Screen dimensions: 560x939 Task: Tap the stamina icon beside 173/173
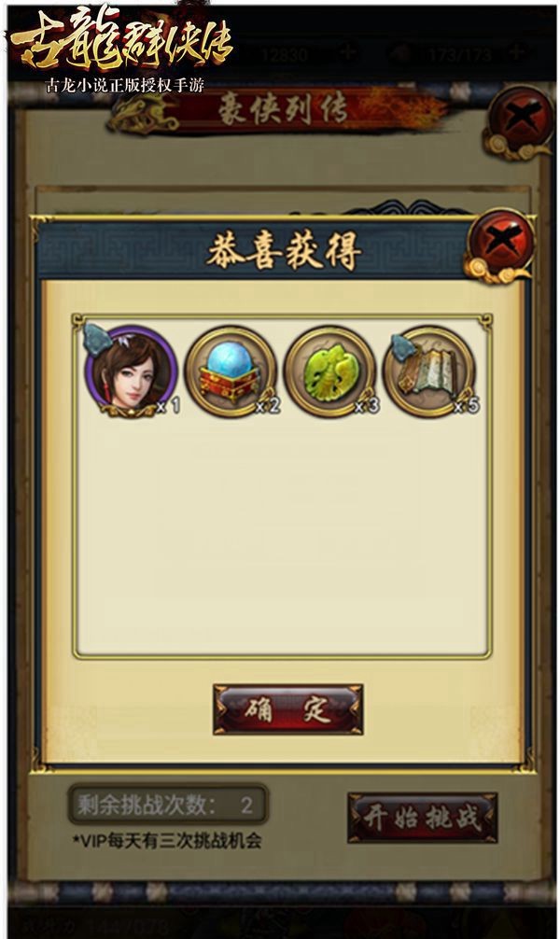coord(400,54)
